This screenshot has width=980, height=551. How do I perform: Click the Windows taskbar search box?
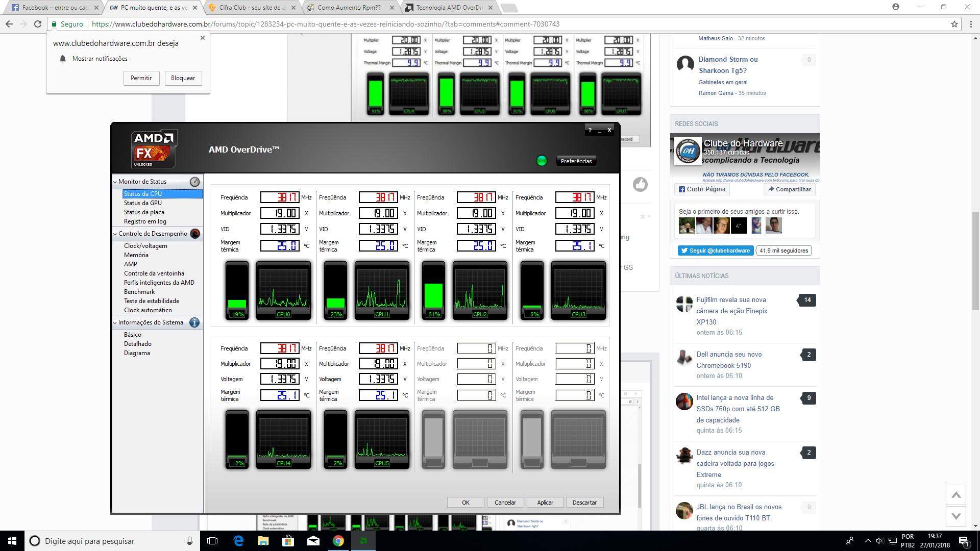[x=111, y=541]
